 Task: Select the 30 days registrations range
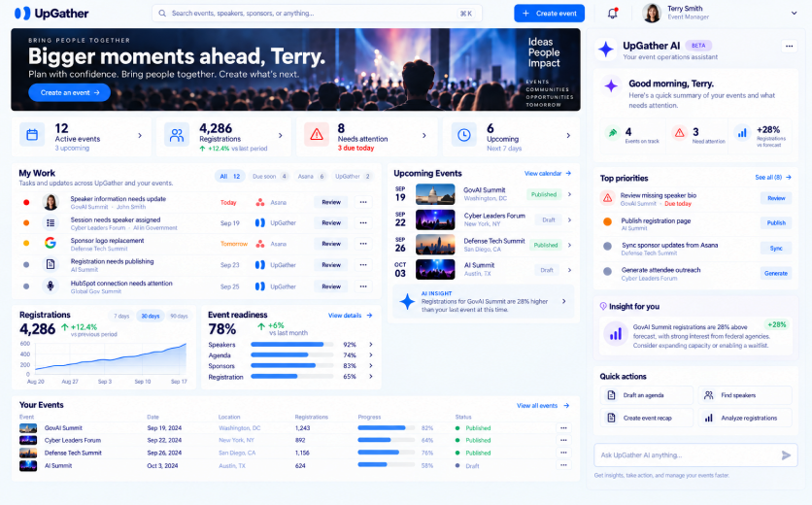[151, 316]
